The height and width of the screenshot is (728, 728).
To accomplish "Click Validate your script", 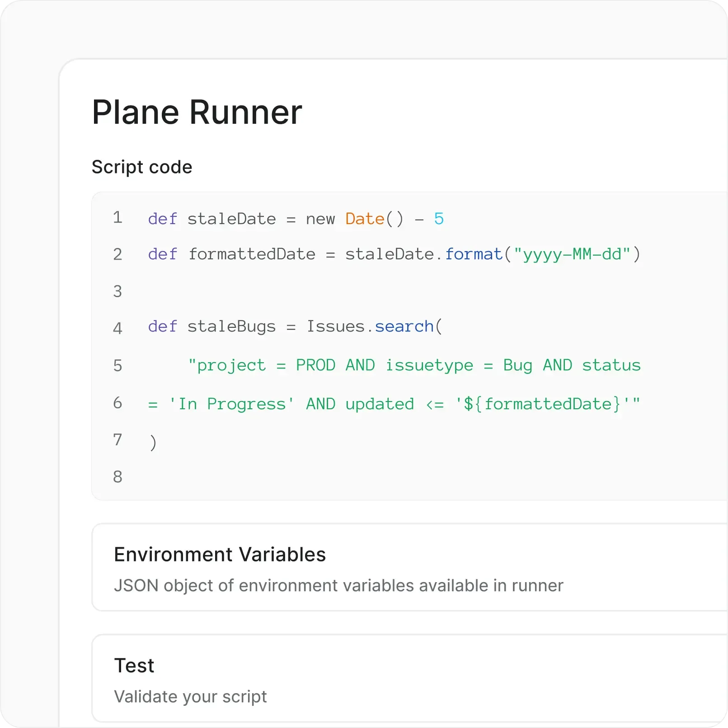I will pyautogui.click(x=191, y=696).
